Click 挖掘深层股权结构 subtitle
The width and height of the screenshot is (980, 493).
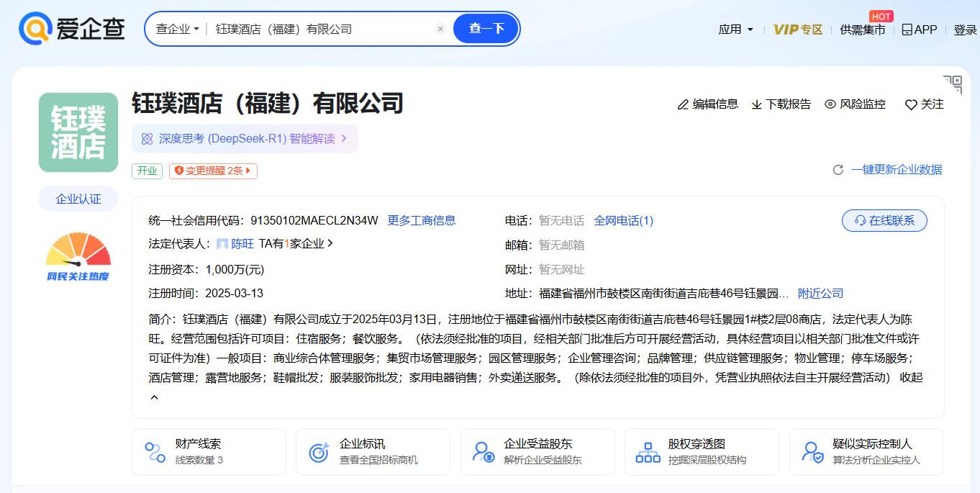(707, 460)
